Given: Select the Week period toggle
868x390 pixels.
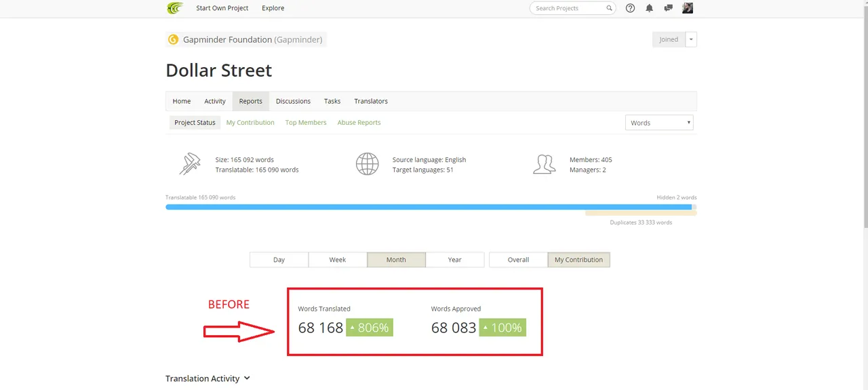Looking at the screenshot, I should [338, 260].
